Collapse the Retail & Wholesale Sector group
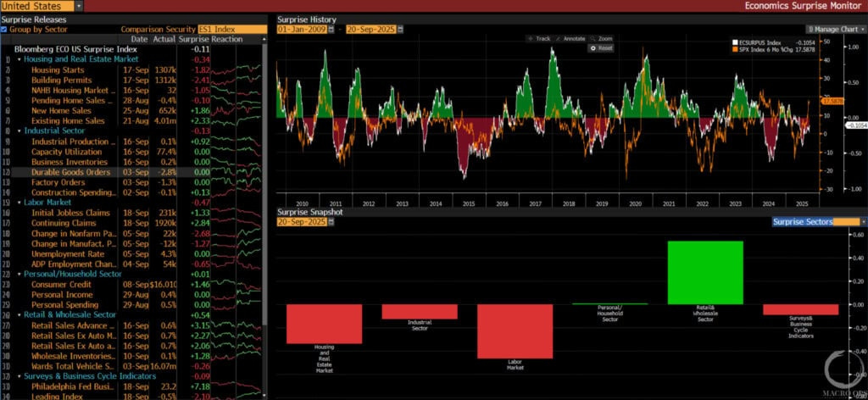The height and width of the screenshot is (400, 868). click(19, 314)
